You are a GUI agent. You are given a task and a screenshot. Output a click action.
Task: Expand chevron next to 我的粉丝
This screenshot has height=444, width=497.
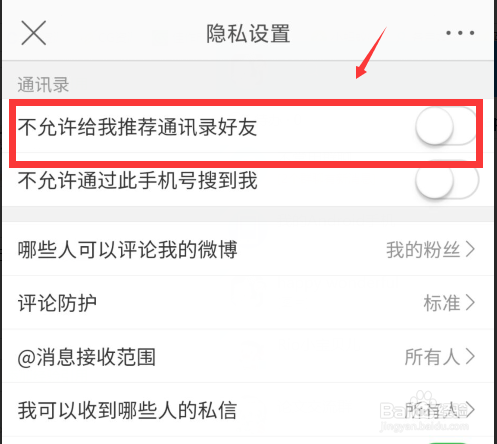(x=470, y=249)
